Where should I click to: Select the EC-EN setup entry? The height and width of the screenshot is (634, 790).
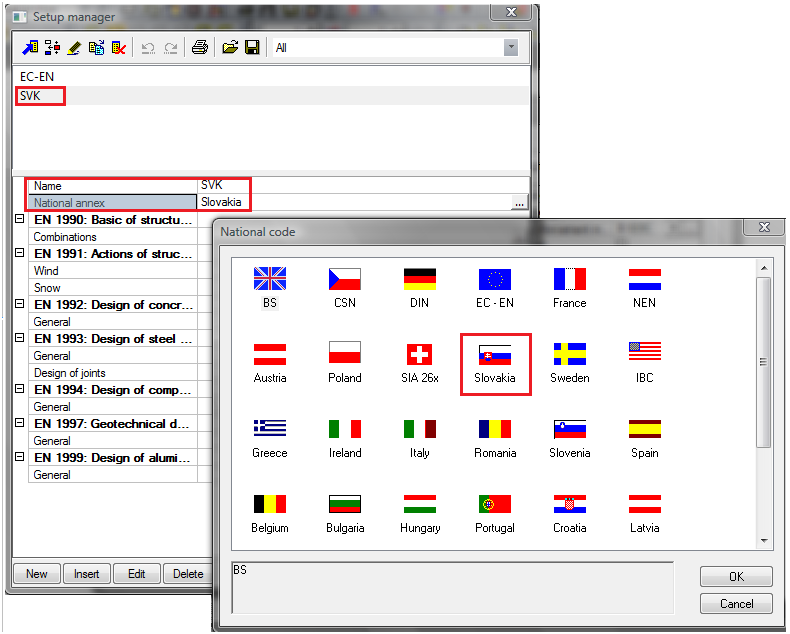coord(272,77)
